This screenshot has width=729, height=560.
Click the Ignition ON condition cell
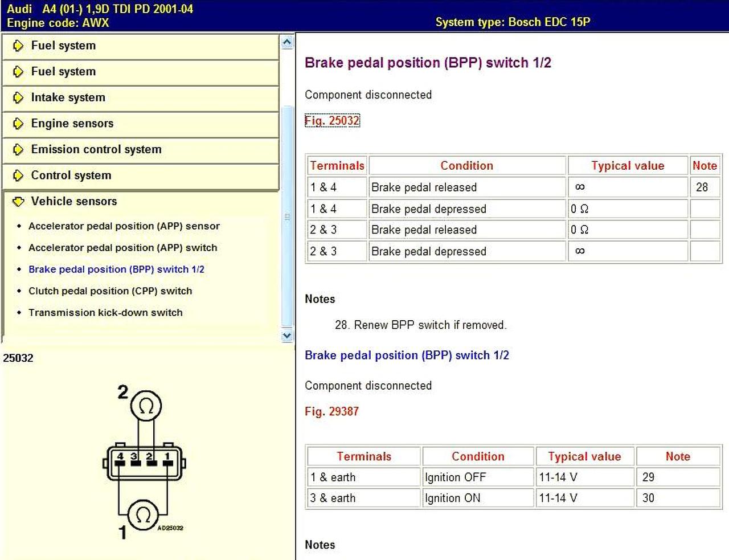pyautogui.click(x=478, y=498)
